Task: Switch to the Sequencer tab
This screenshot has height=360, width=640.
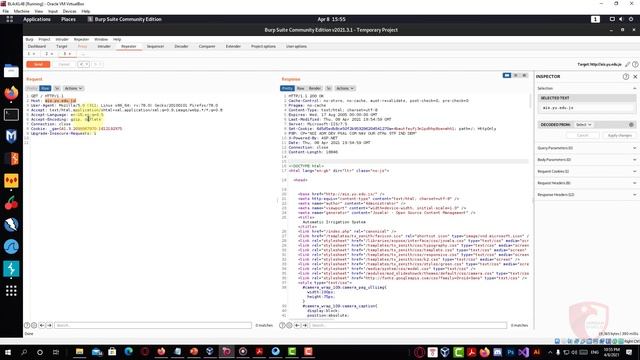Action: 155,47
